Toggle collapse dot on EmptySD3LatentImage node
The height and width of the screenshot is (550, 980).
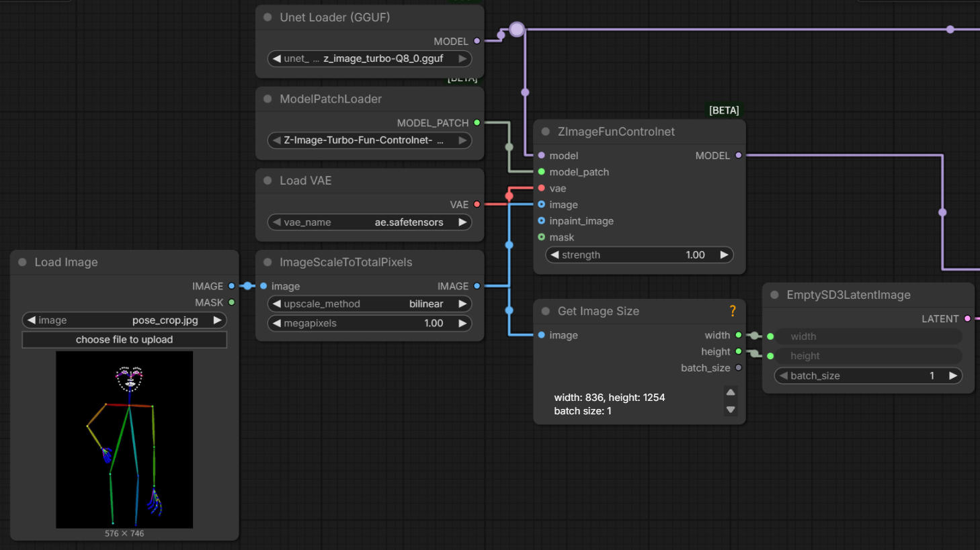coord(774,295)
